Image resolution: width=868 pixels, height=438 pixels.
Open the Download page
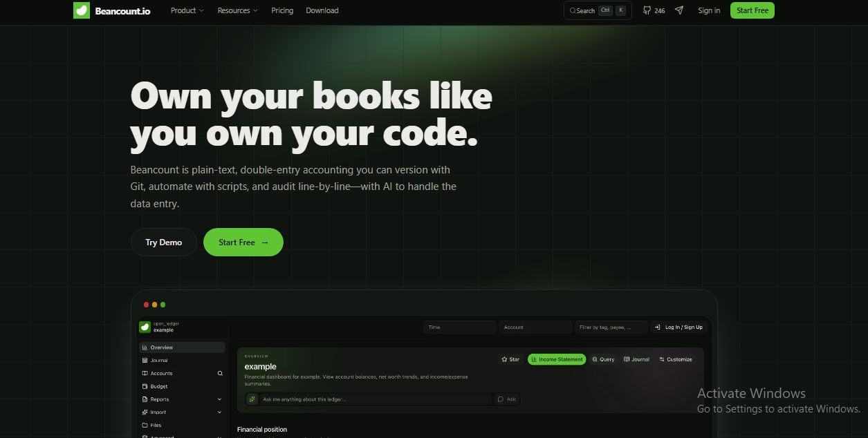(x=322, y=10)
